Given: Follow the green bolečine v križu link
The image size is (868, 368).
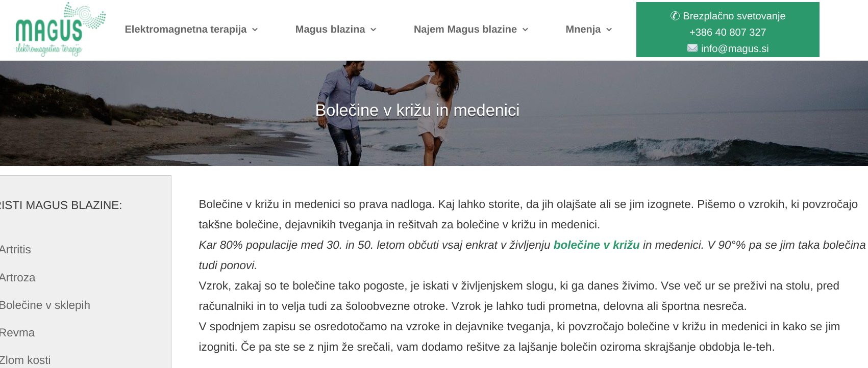Looking at the screenshot, I should pyautogui.click(x=597, y=245).
